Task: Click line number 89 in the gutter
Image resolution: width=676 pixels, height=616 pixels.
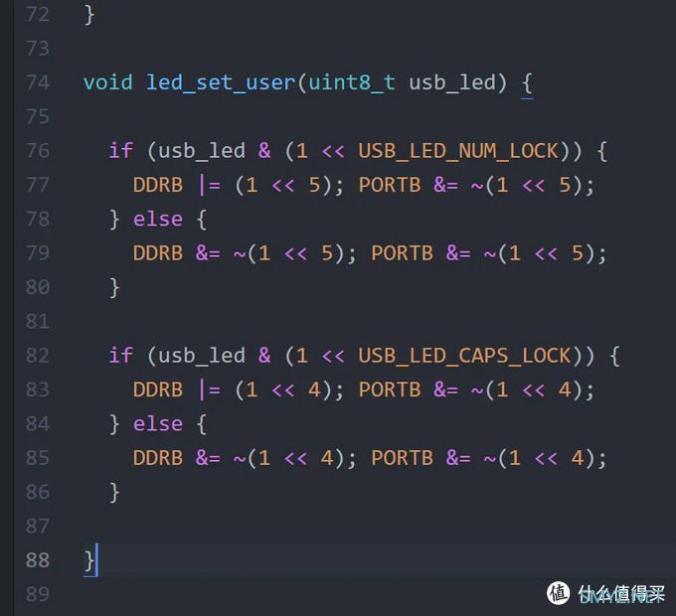Action: pyautogui.click(x=38, y=594)
